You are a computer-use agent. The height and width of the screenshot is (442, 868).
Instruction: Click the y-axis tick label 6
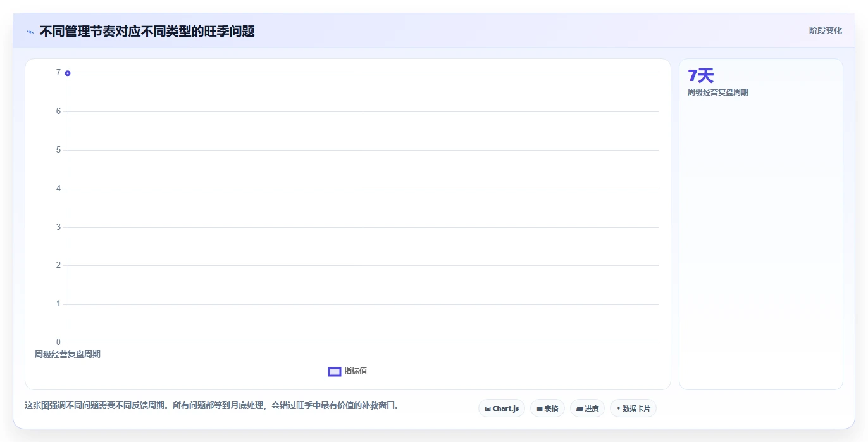click(x=58, y=111)
